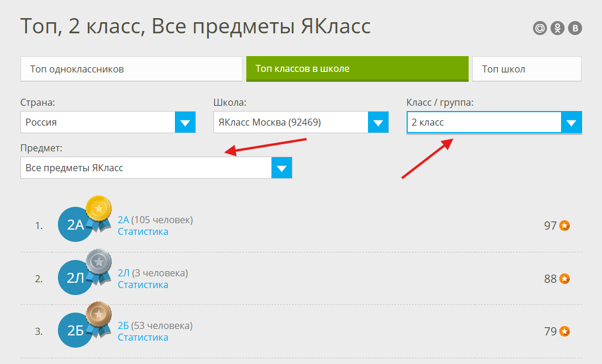Viewport: 602px width, 364px height.
Task: Click the bronze medal on 2Б
Action: click(99, 319)
